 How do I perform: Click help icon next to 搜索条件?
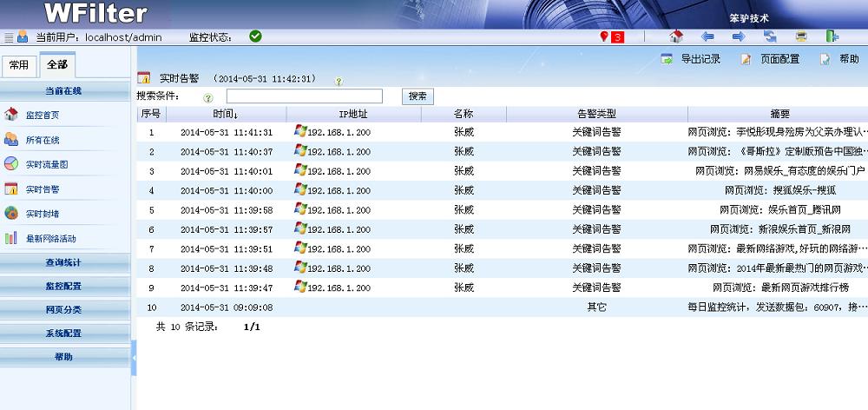[207, 97]
